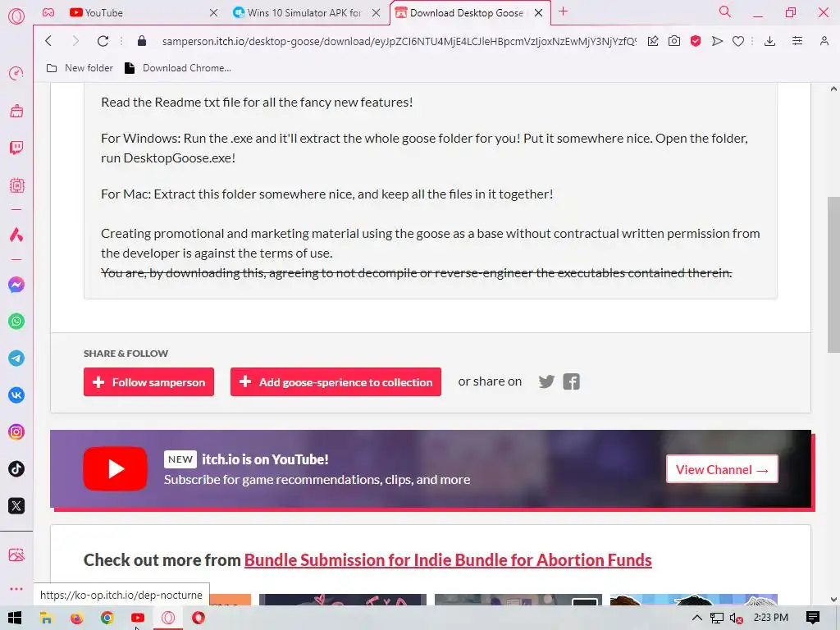Open Aria AI in sidebar
This screenshot has width=840, height=630.
(x=16, y=234)
